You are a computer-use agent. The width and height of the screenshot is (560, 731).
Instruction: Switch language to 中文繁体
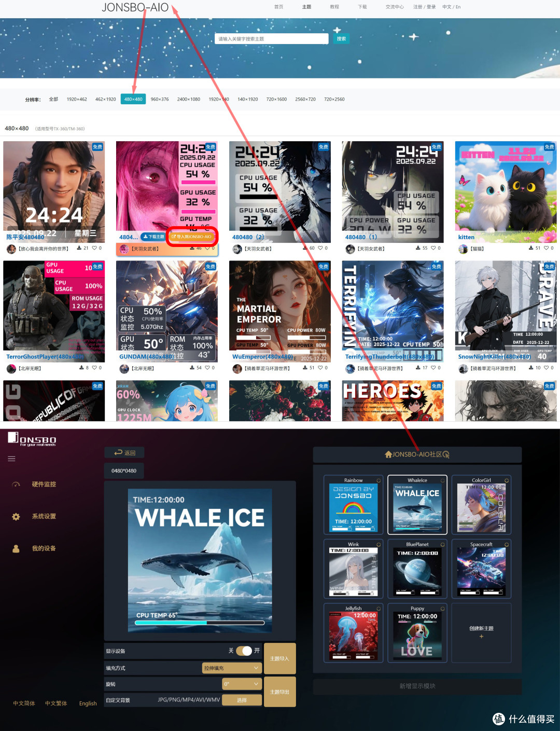click(x=56, y=704)
